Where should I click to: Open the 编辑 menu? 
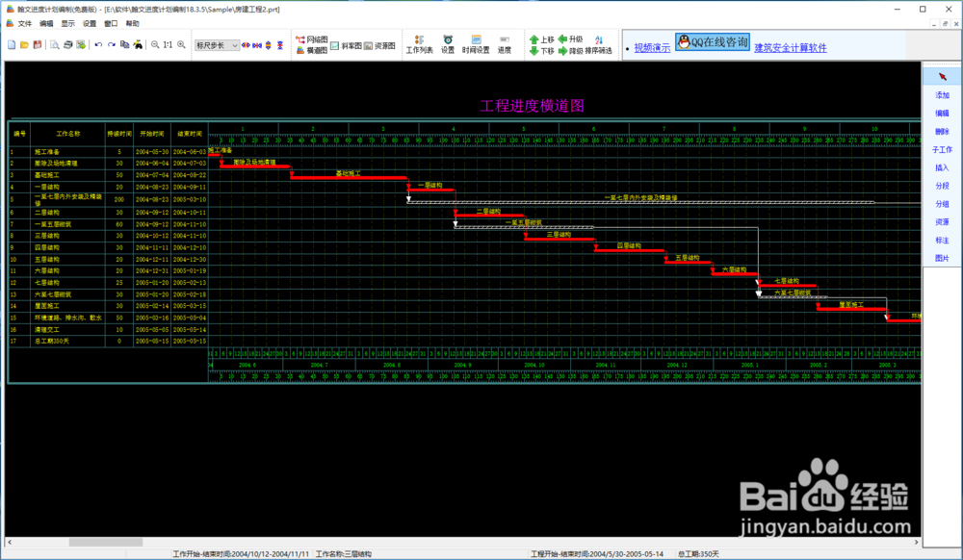(46, 23)
